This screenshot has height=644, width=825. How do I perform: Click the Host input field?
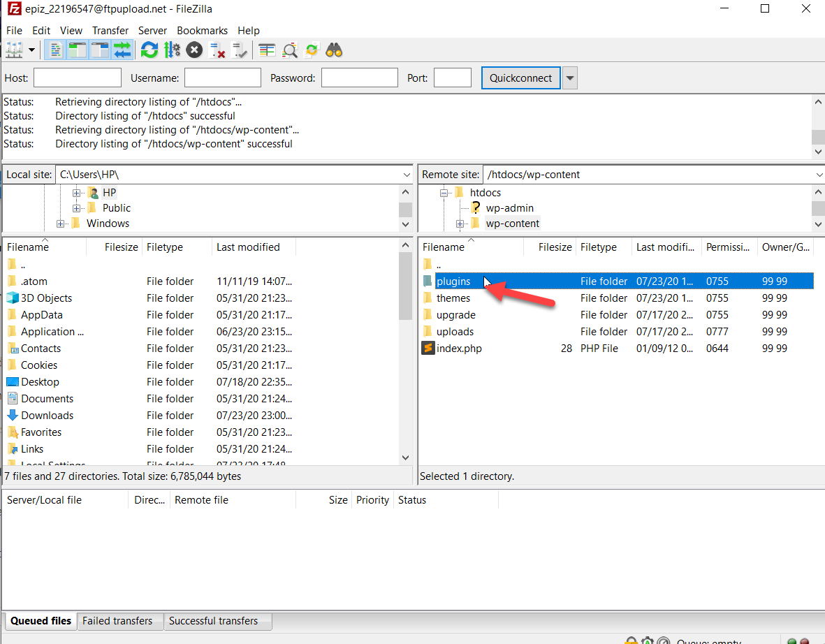[78, 78]
